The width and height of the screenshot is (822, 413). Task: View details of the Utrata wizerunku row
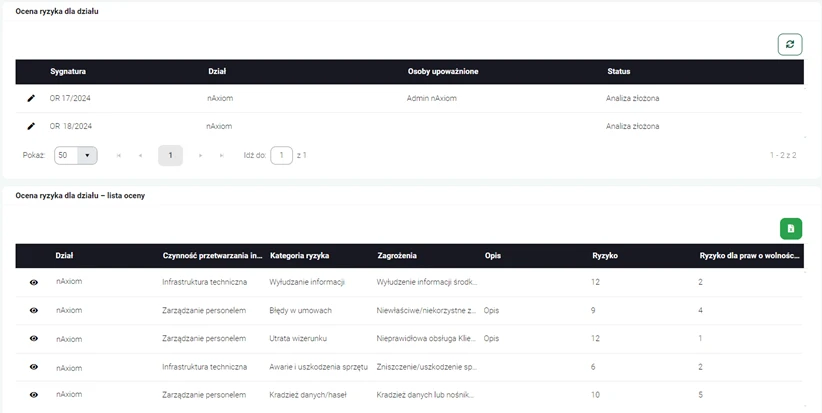tap(34, 339)
